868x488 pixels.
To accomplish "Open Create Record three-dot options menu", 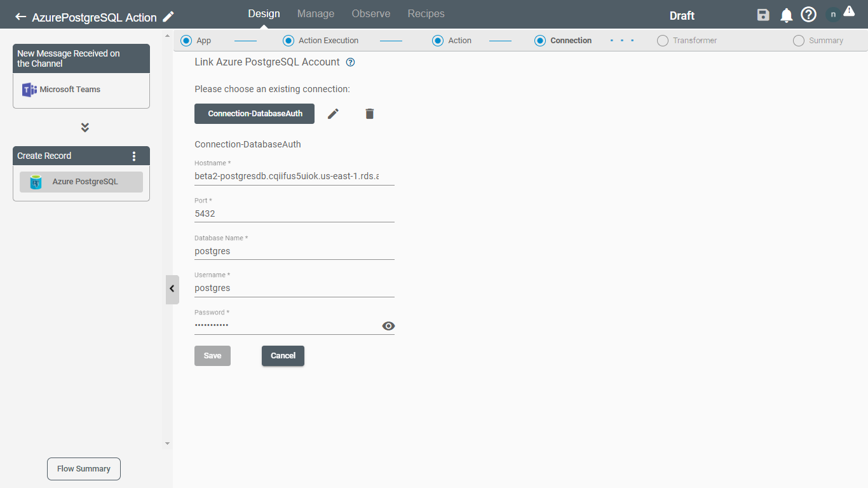I will coord(133,156).
